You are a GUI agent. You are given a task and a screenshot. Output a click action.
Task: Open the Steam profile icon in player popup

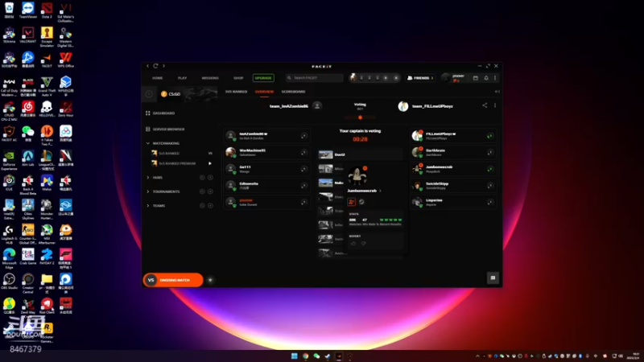click(x=361, y=202)
